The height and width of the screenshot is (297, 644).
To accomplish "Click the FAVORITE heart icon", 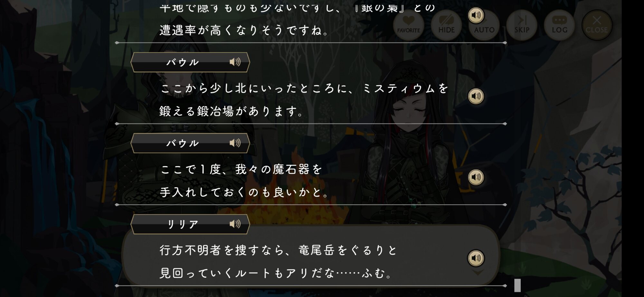I will [x=409, y=25].
